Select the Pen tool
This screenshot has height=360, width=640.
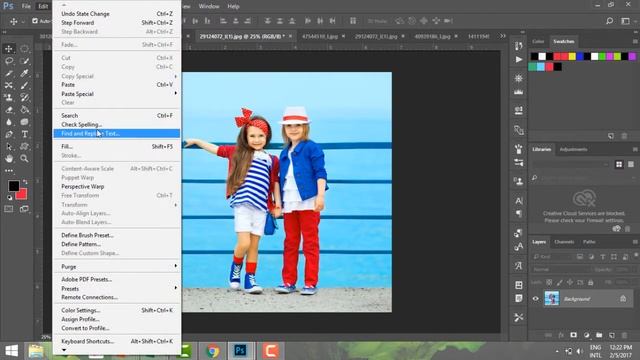pos(9,134)
